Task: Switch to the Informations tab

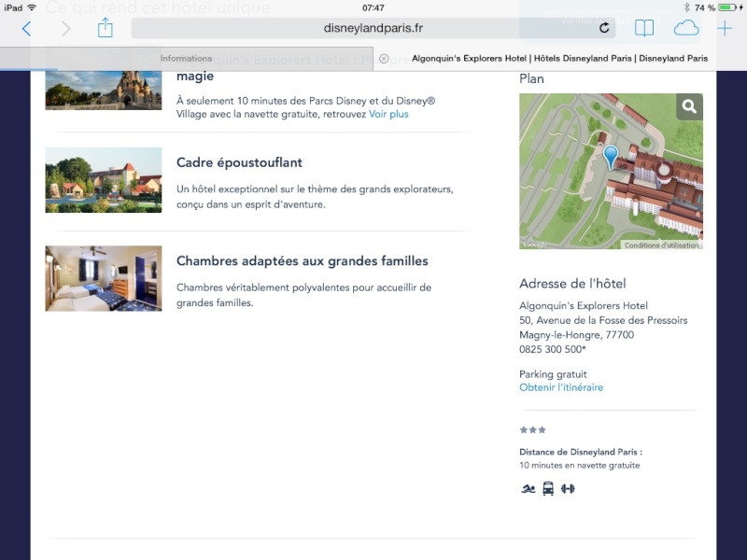Action: (x=186, y=59)
